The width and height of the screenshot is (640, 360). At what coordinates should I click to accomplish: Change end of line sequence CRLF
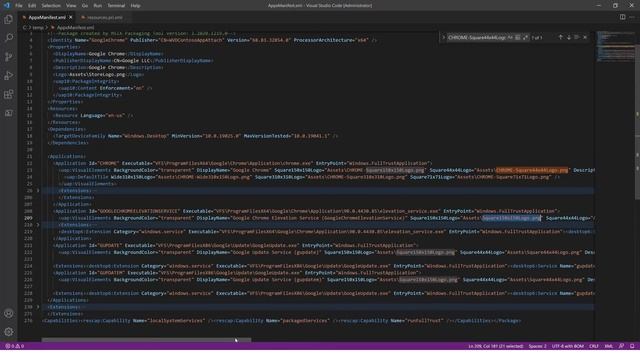[593, 346]
